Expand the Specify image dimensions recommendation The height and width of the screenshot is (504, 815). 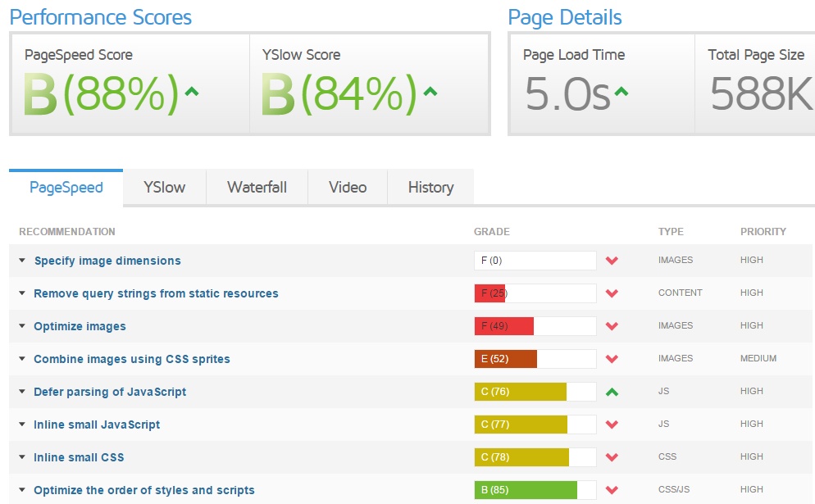pyautogui.click(x=23, y=261)
